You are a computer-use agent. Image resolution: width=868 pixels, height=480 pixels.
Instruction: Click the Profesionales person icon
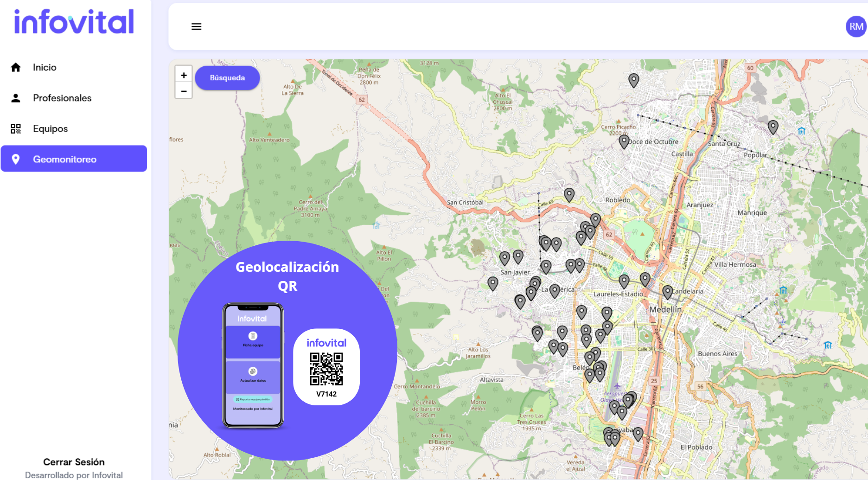point(16,97)
